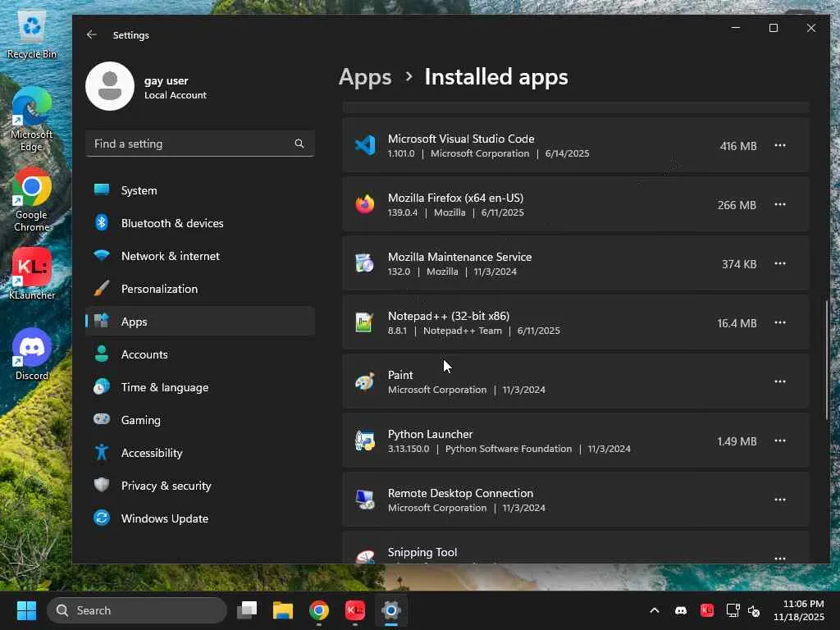The image size is (840, 630).
Task: Click the Apps breadcrumb link
Action: click(x=365, y=77)
